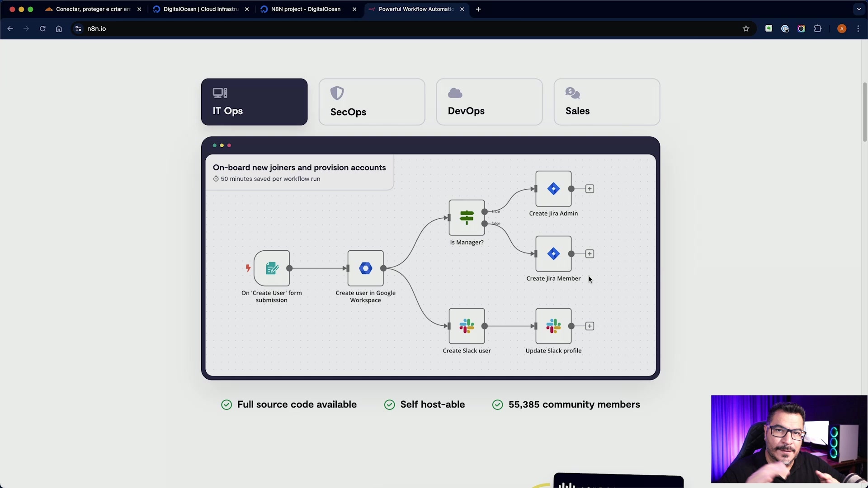Select the IT Ops card
This screenshot has width=868, height=488.
point(254,102)
